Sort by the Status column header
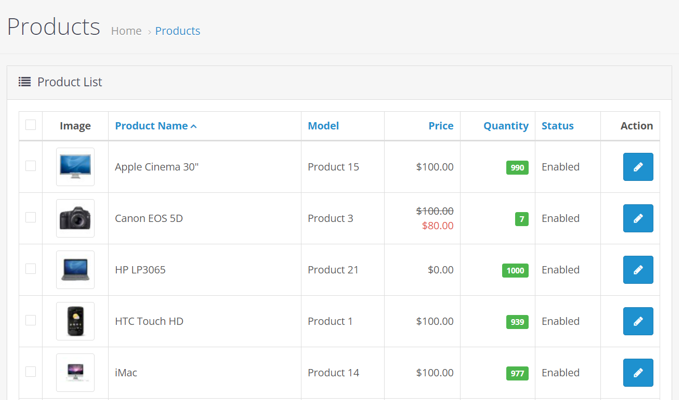679x400 pixels. [557, 126]
